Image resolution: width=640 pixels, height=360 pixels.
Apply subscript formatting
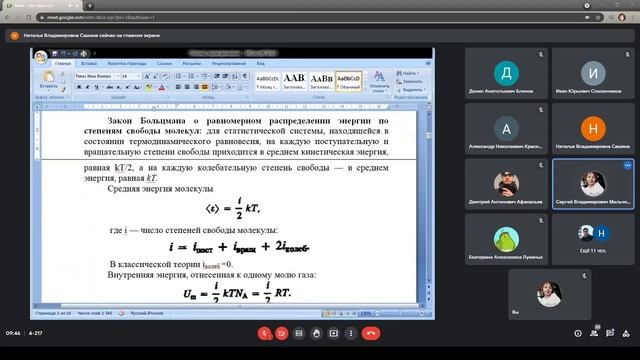(118, 87)
